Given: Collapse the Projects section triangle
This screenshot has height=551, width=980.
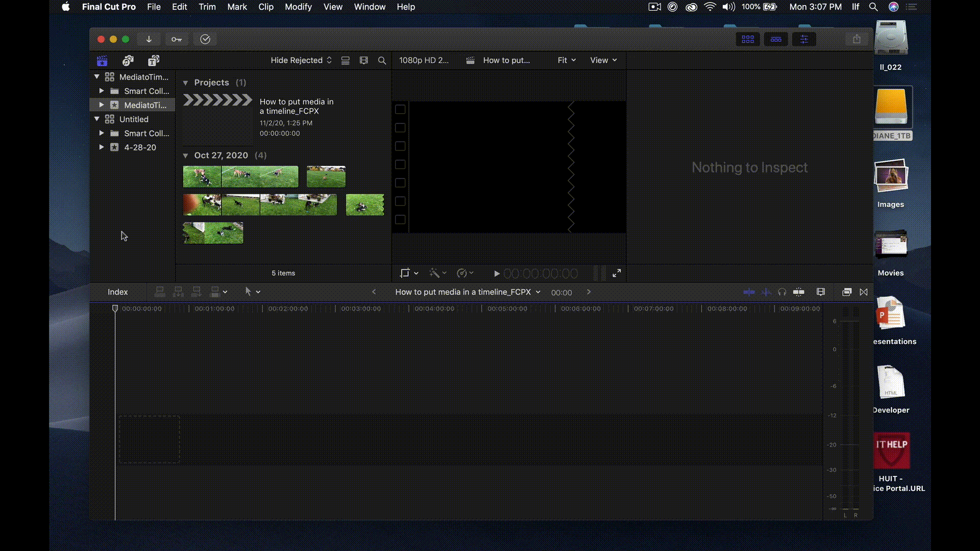Looking at the screenshot, I should [x=186, y=83].
